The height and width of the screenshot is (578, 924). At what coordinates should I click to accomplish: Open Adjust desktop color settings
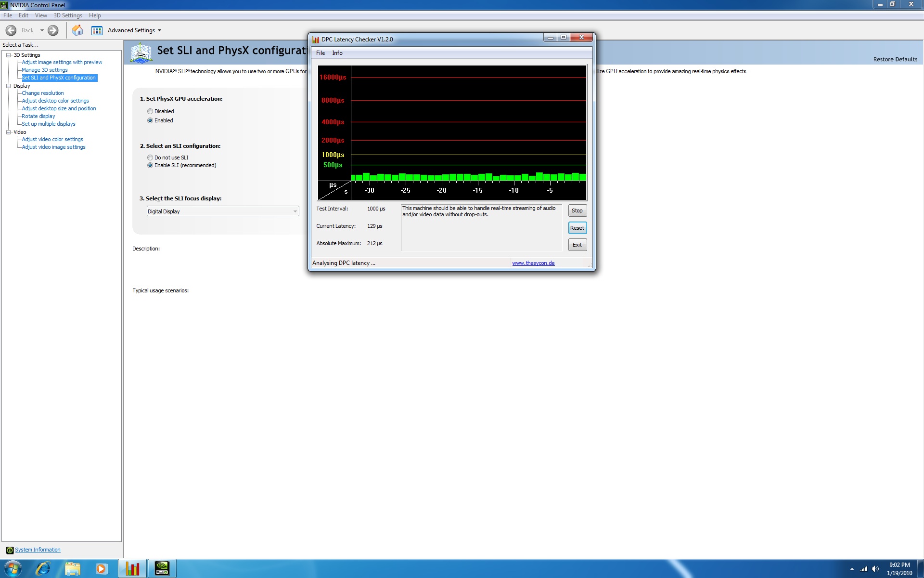point(55,101)
